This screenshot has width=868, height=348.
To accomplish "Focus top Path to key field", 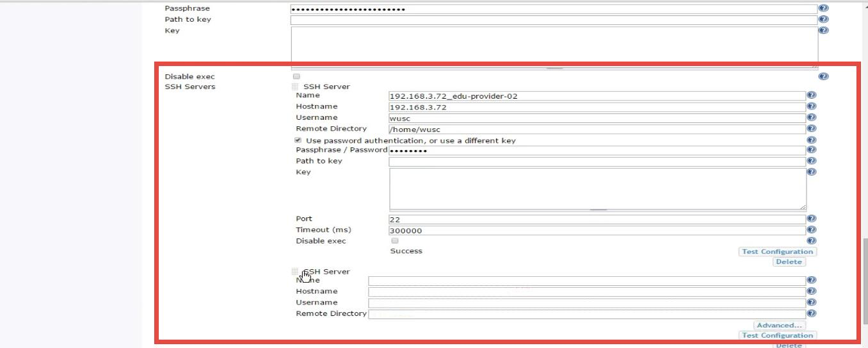I will click(554, 20).
